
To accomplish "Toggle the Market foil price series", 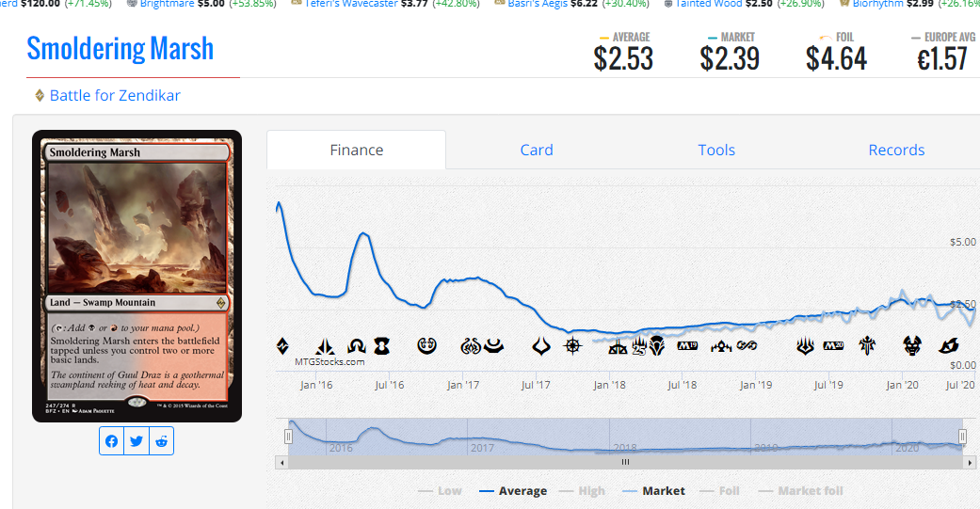I will pos(800,491).
